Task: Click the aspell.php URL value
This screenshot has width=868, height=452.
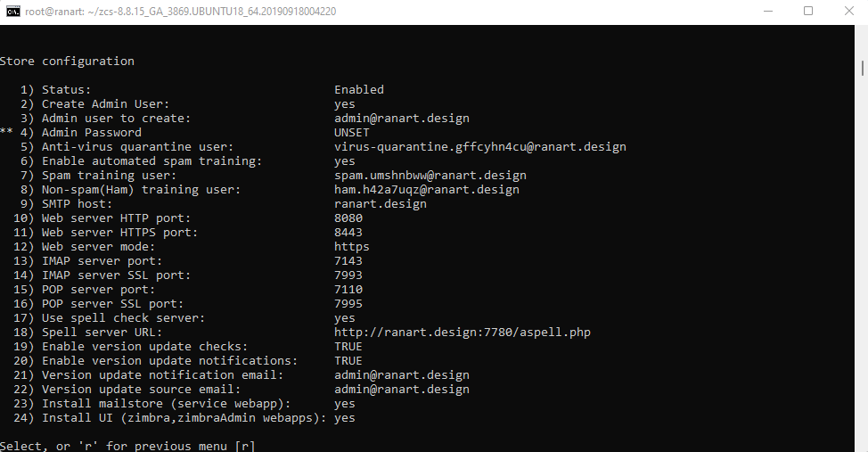Action: pos(463,333)
